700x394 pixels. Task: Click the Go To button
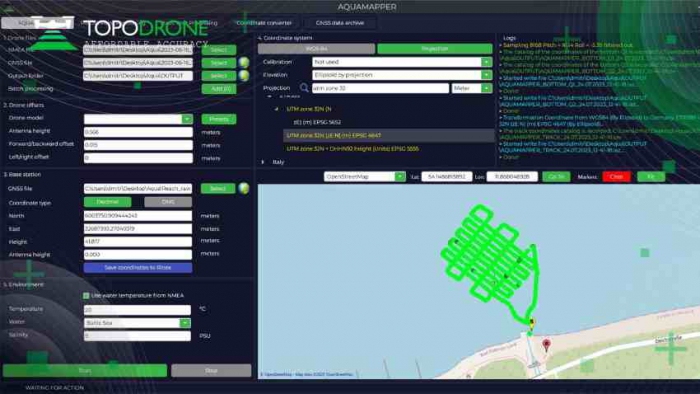[556, 177]
